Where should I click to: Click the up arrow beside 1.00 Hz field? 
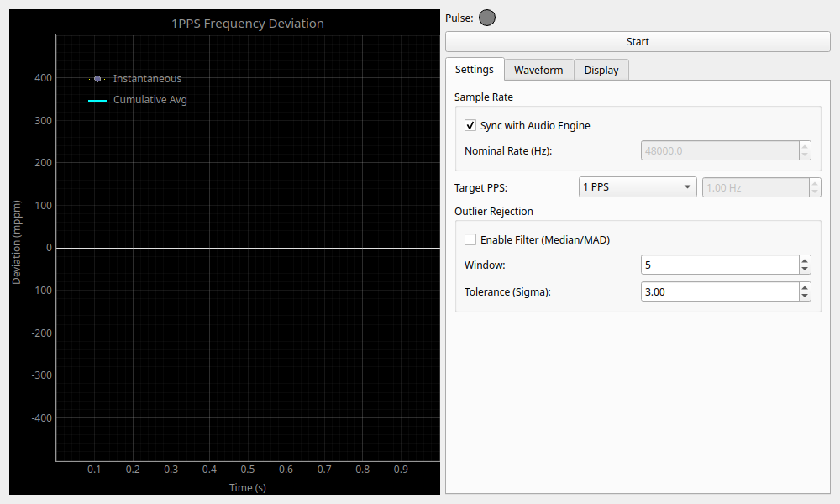click(814, 183)
